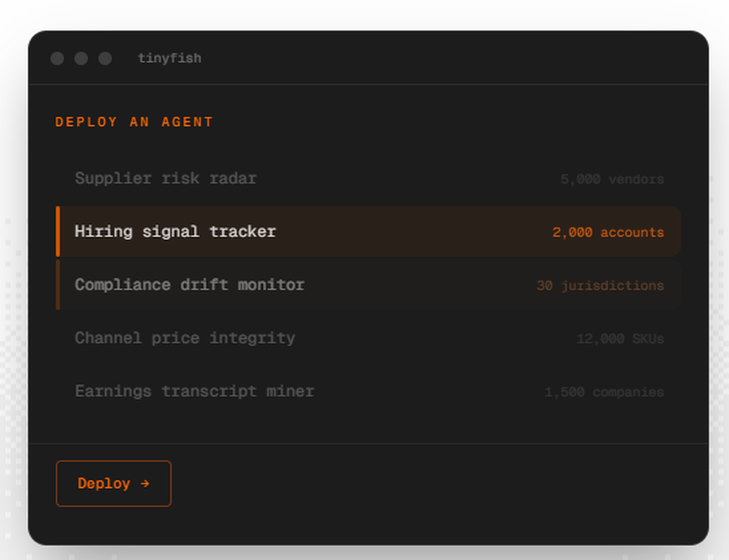Click the tinyfish title bar label
The height and width of the screenshot is (560, 729).
(x=171, y=58)
